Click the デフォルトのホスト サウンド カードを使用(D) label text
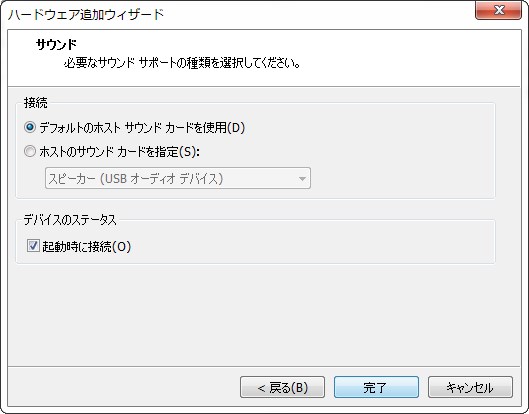Image resolution: width=529 pixels, height=414 pixels. click(142, 128)
